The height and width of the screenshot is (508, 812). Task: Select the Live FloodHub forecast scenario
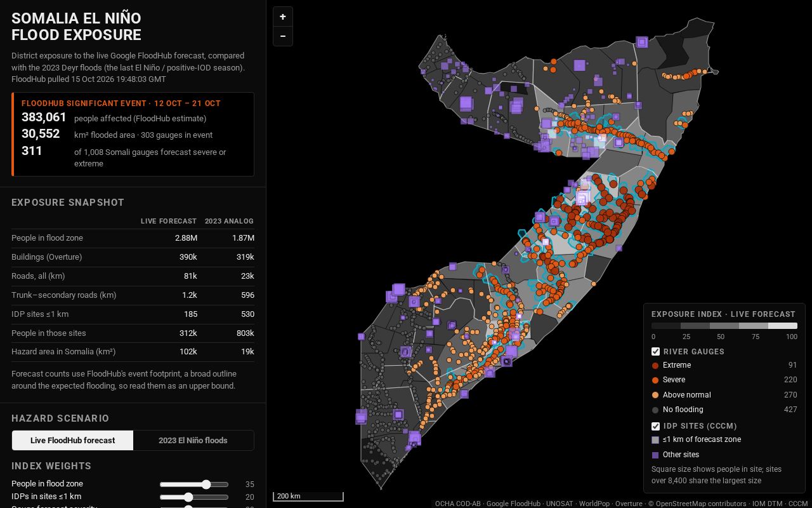[x=72, y=440]
